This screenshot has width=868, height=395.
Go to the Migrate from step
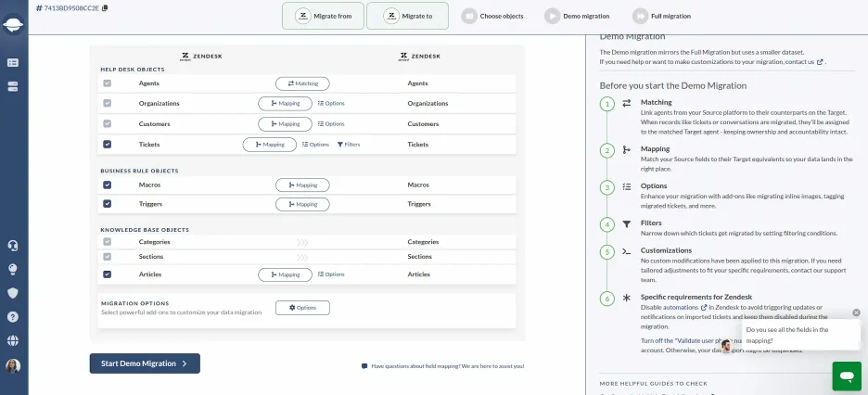pos(324,16)
